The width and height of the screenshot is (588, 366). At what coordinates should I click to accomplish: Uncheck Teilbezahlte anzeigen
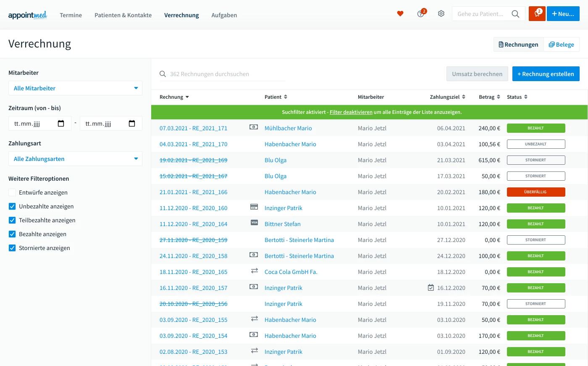pos(12,220)
